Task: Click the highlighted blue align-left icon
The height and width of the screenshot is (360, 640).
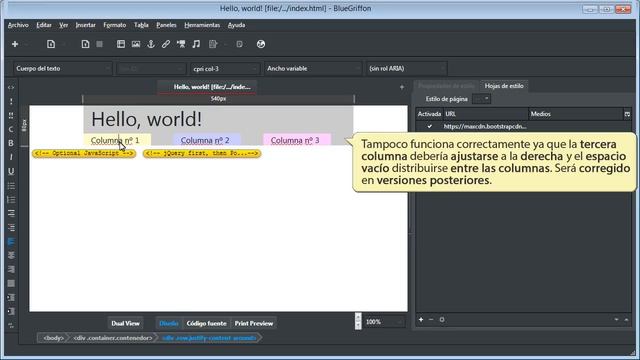Action: click(x=11, y=242)
